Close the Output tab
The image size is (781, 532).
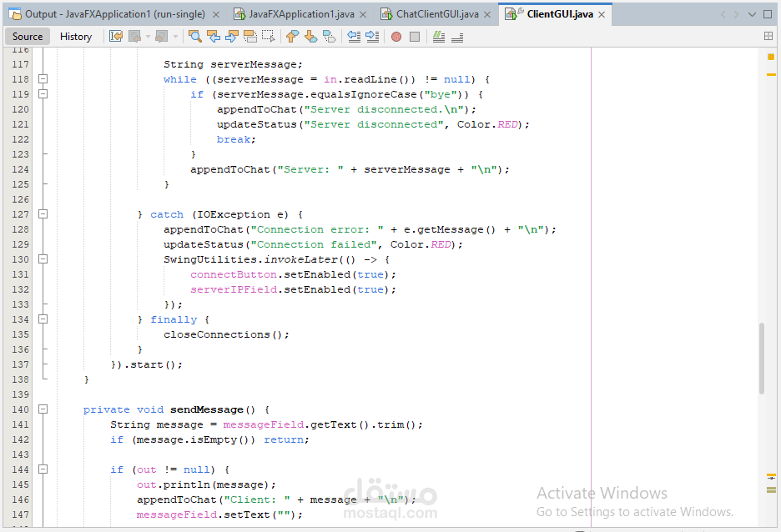coord(216,15)
